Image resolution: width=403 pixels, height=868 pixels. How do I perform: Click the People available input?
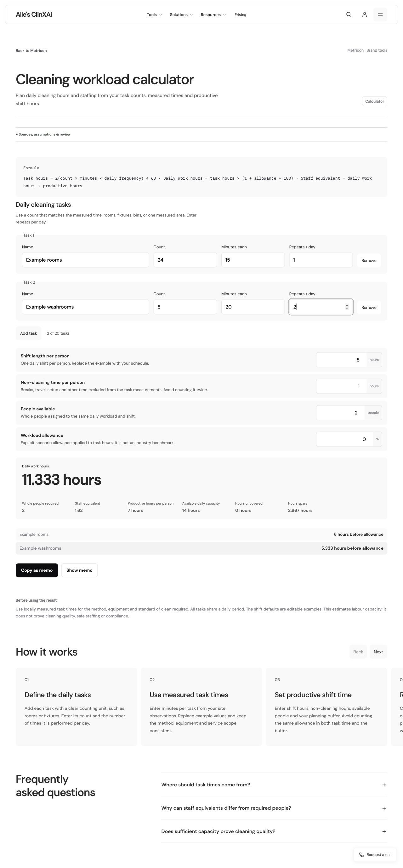[x=340, y=413]
